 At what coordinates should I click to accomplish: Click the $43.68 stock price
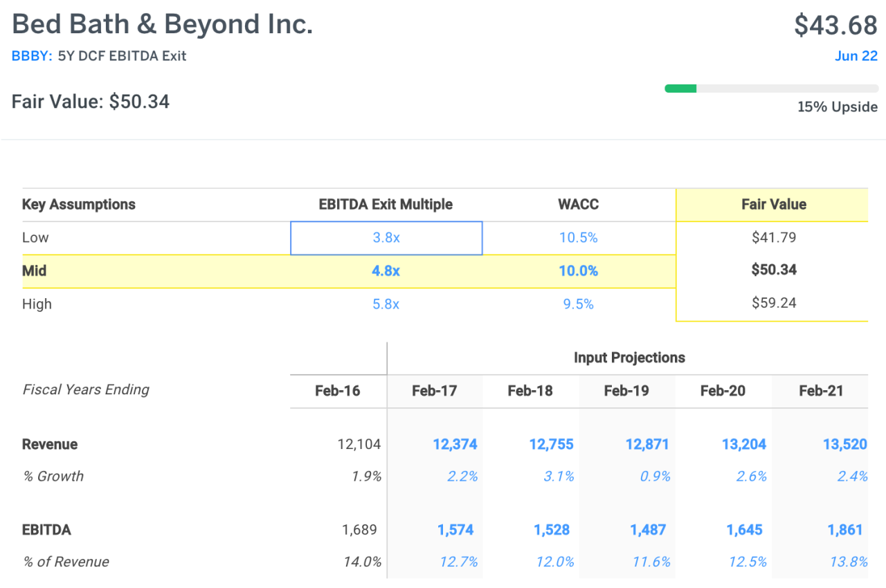pyautogui.click(x=835, y=25)
